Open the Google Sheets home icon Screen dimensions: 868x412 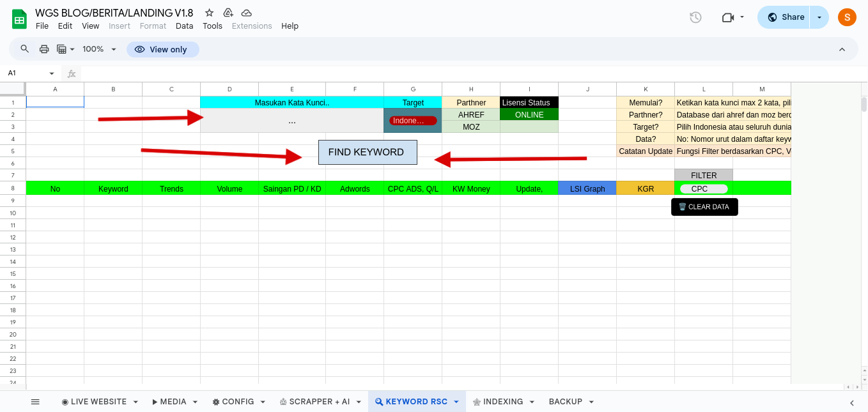(x=19, y=19)
